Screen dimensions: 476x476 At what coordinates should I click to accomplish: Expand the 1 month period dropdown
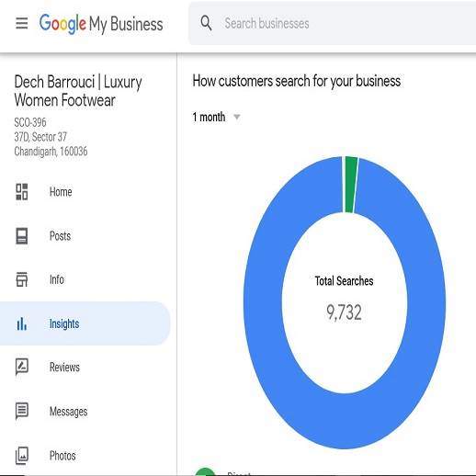[x=216, y=117]
